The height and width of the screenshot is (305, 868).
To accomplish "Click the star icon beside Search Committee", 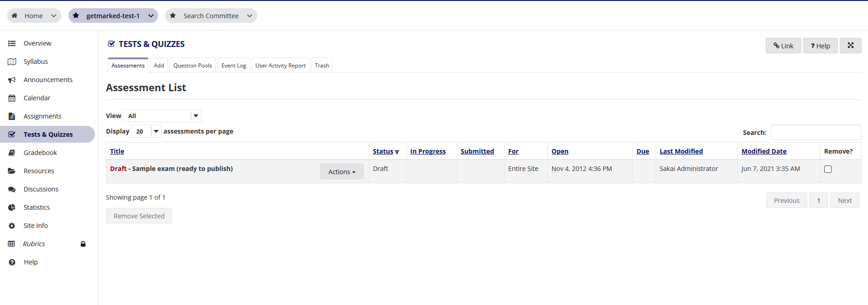I will pos(173,16).
